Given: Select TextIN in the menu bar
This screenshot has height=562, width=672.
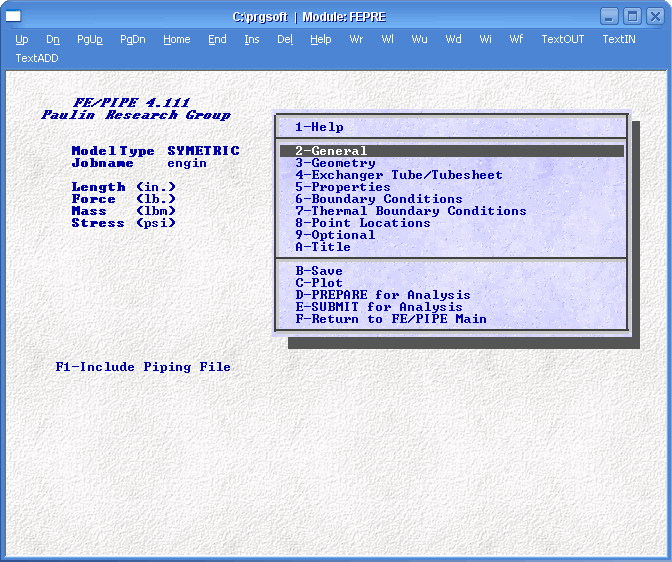Looking at the screenshot, I should (619, 39).
